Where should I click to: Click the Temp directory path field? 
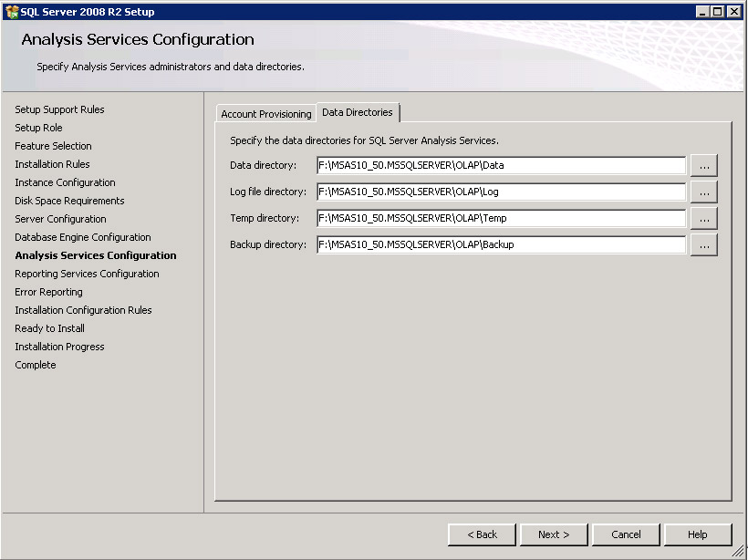(x=502, y=219)
